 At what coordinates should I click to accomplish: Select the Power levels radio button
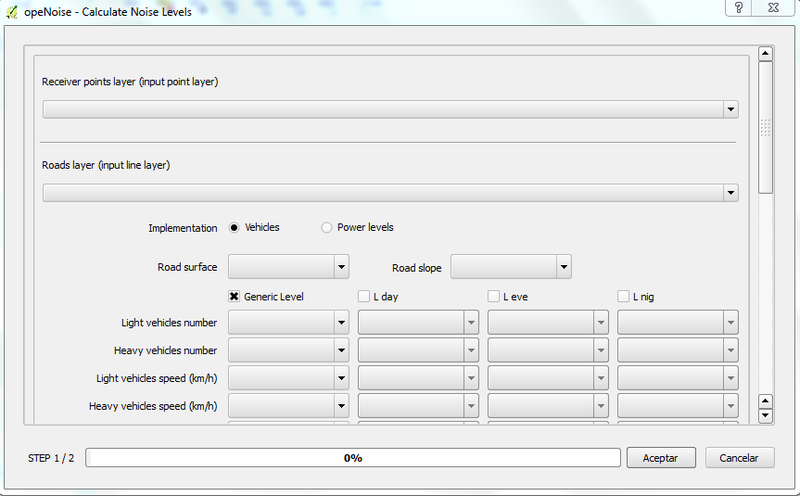pyautogui.click(x=327, y=228)
